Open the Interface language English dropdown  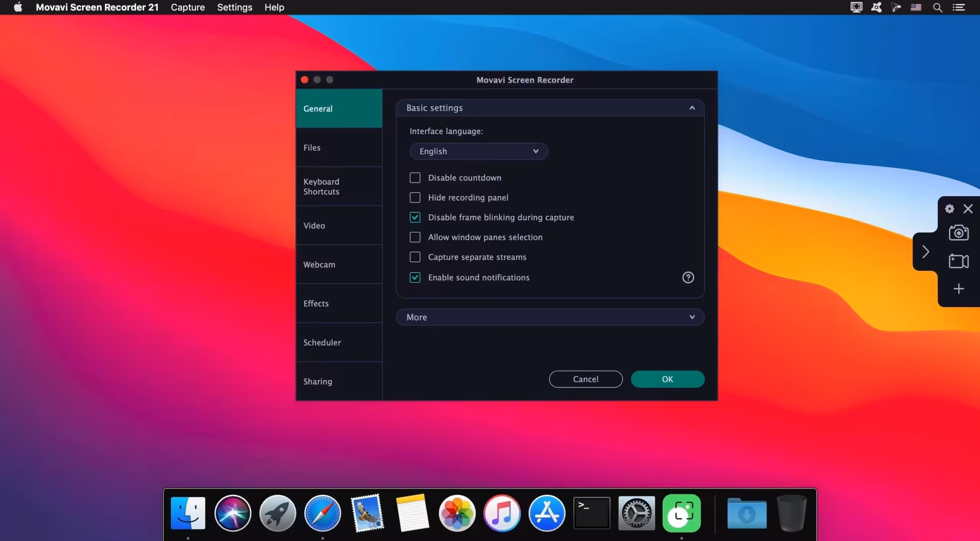point(479,151)
